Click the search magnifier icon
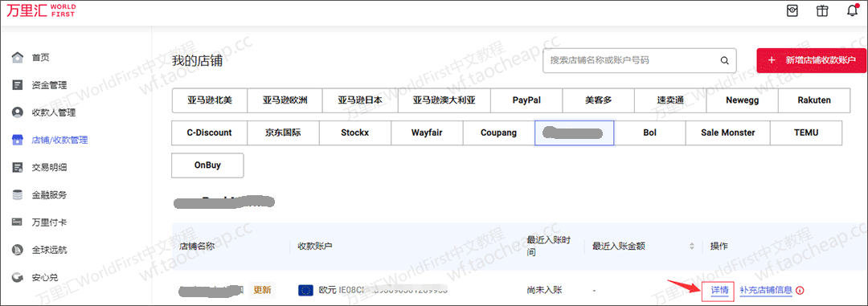This screenshot has width=868, height=306. [724, 61]
